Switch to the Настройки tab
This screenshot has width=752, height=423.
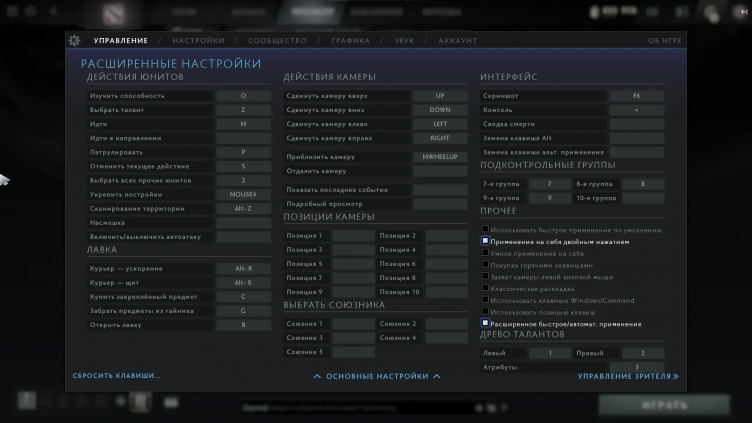pos(198,41)
